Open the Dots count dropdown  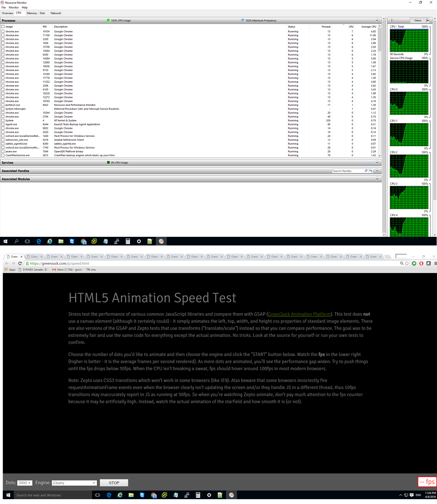tap(25, 483)
